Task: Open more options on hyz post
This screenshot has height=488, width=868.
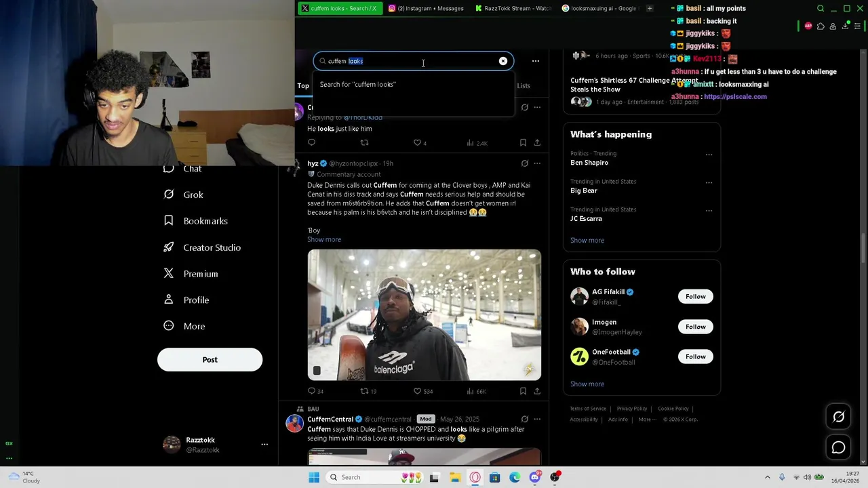Action: [537, 163]
